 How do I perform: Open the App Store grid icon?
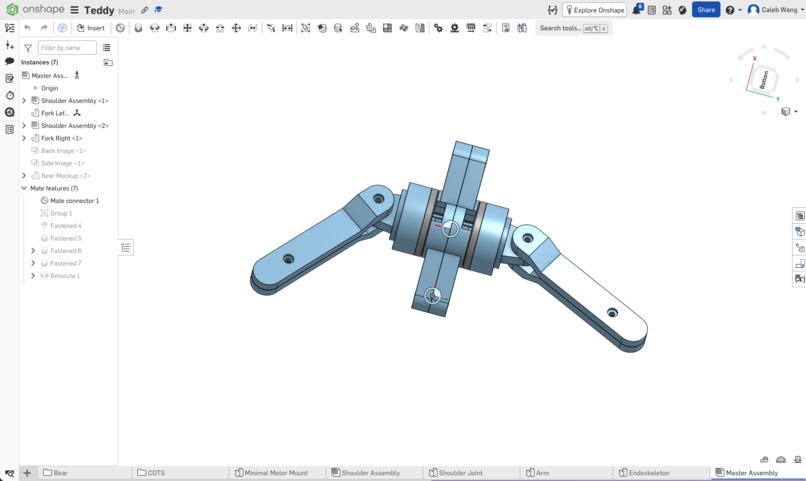[x=667, y=10]
